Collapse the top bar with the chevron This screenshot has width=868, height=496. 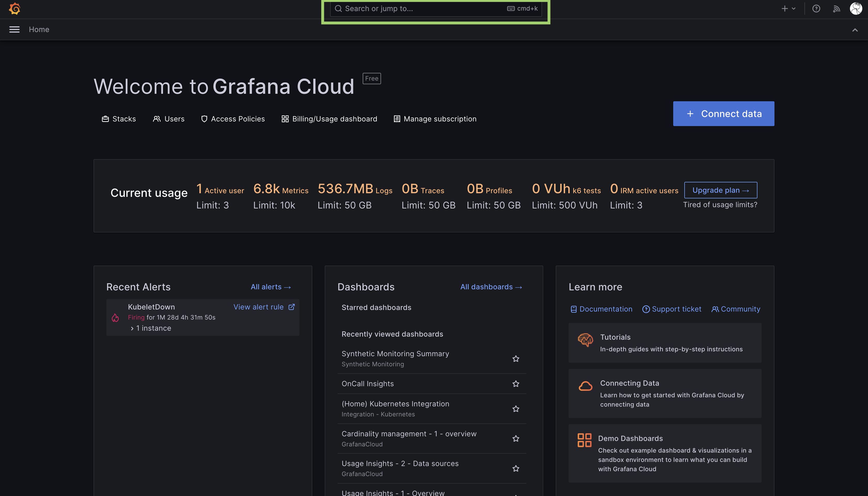(855, 30)
